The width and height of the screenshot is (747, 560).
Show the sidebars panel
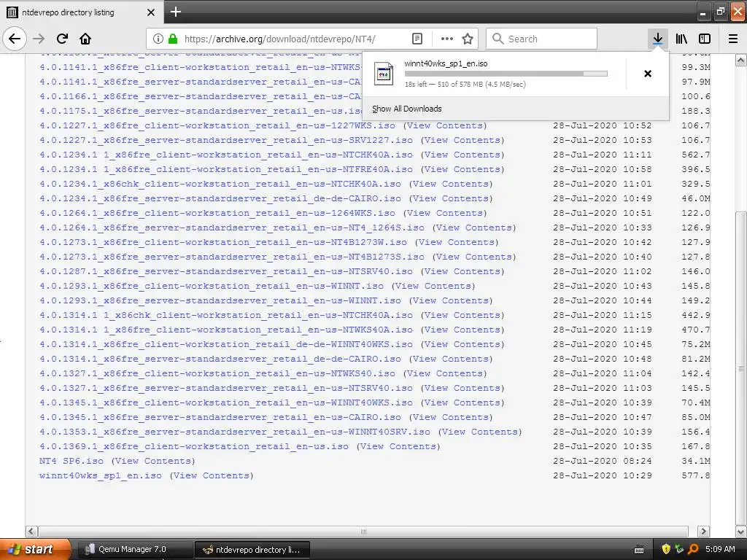705,39
